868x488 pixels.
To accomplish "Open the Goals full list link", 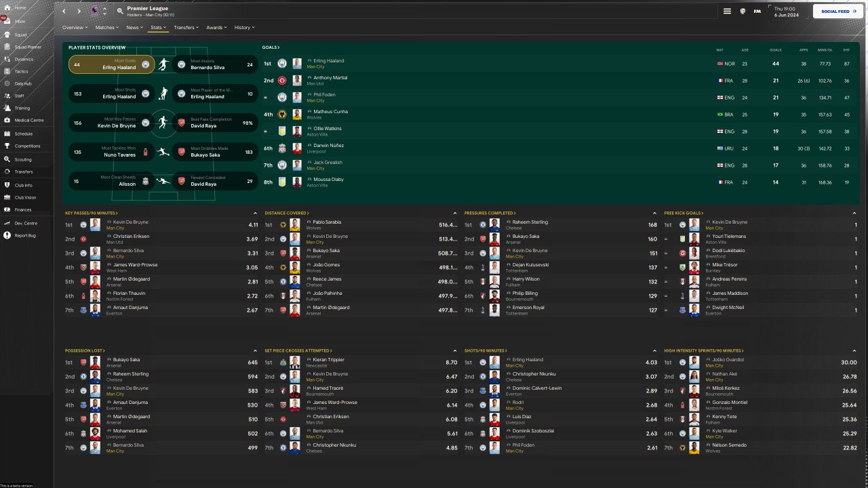I will pos(271,47).
